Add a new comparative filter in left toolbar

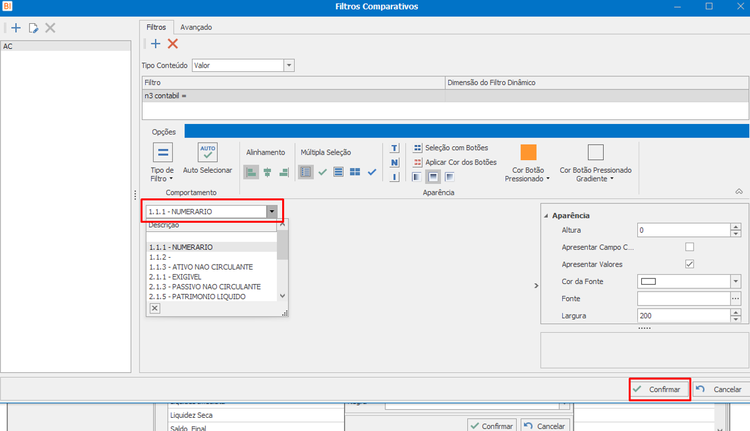[16, 28]
